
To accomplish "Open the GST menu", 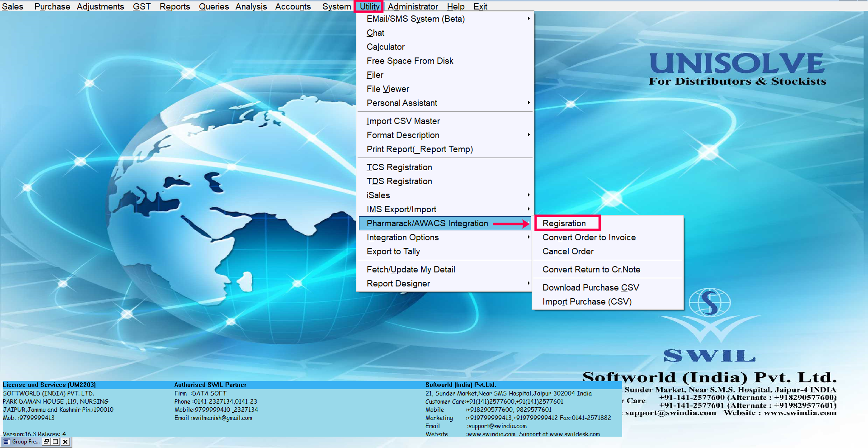I will pos(142,6).
